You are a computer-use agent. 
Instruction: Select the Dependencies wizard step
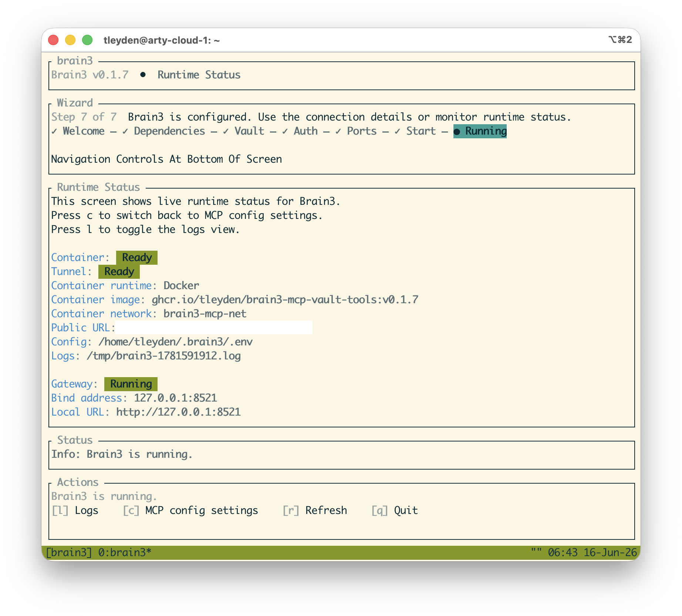click(164, 131)
